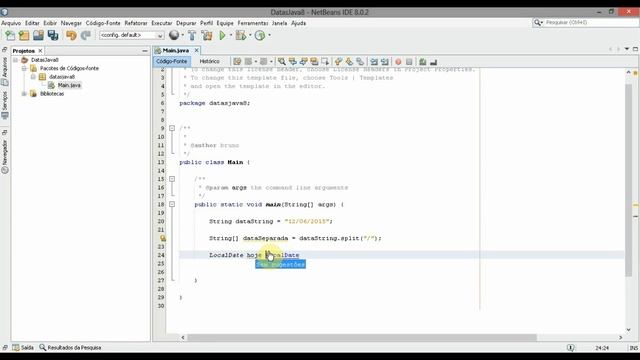Collapse the Pacotes de Códigos-fonte node
This screenshot has width=640, height=360.
tap(24, 68)
